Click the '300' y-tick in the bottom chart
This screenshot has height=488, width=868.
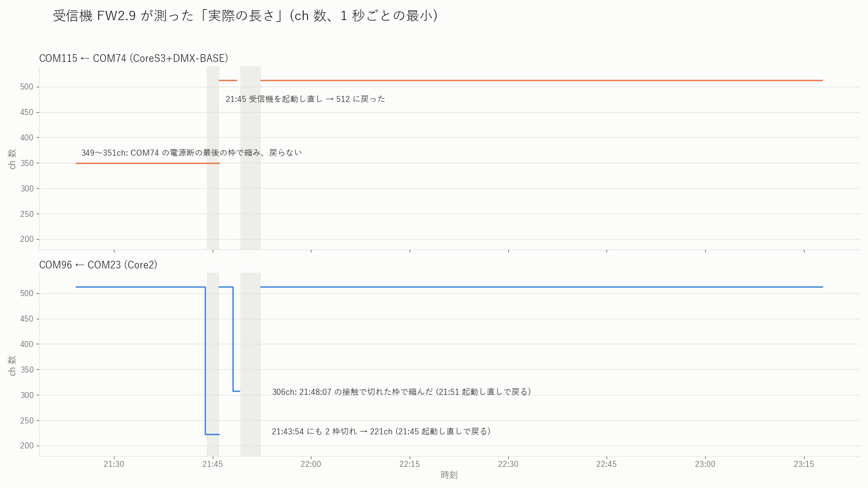(x=27, y=395)
